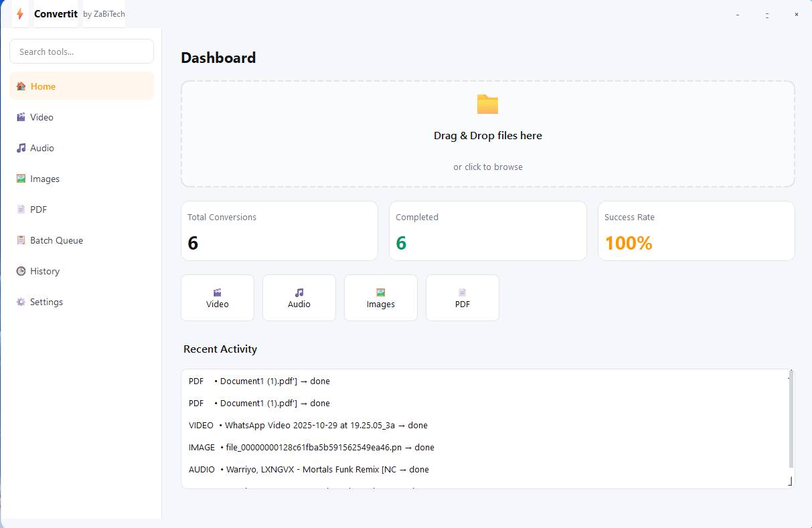The width and height of the screenshot is (812, 528).
Task: Click the Convertit lightning bolt logo
Action: click(x=20, y=13)
